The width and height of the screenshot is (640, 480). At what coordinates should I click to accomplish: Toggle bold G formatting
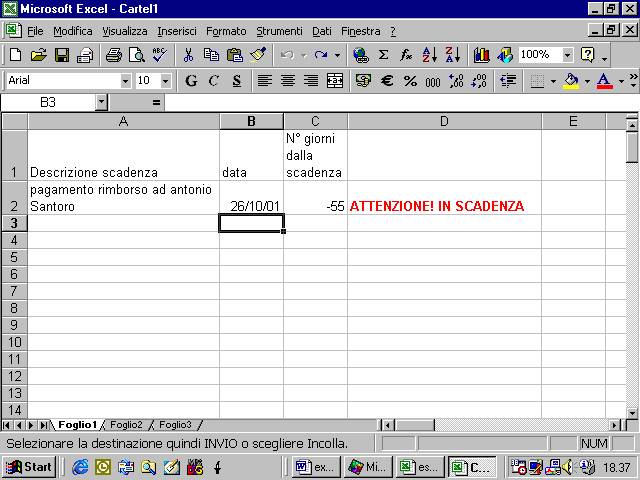(x=191, y=80)
